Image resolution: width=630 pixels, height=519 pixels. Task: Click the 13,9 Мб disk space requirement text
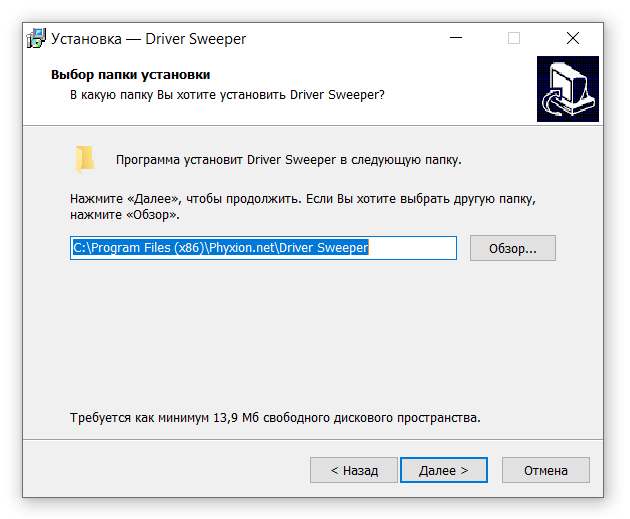pyautogui.click(x=275, y=417)
